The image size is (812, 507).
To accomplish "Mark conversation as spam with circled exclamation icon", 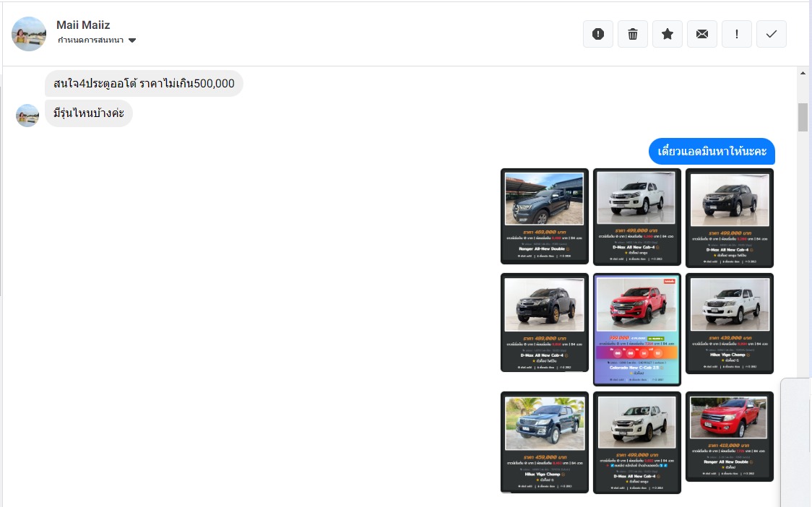I will pyautogui.click(x=598, y=34).
